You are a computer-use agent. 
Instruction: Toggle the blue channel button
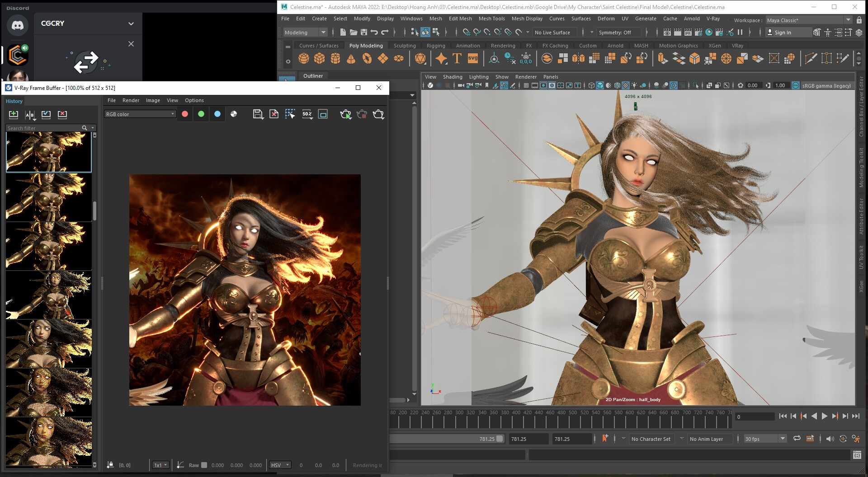(217, 114)
